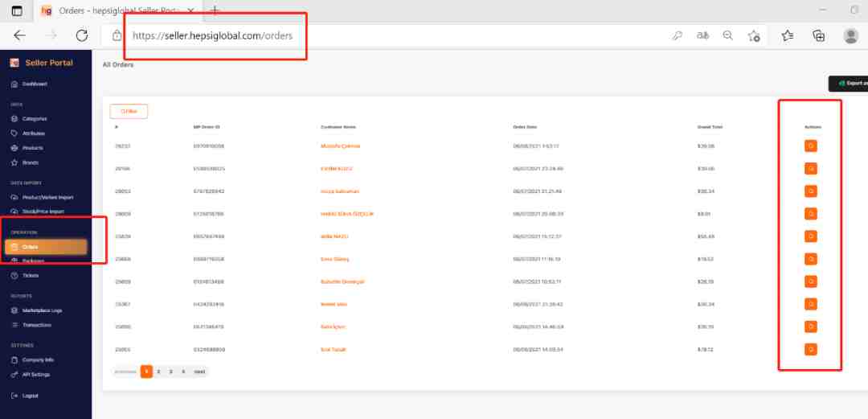The image size is (868, 419).
Task: View the order dated 06/07/2021 10:53:11
Action: tap(810, 281)
